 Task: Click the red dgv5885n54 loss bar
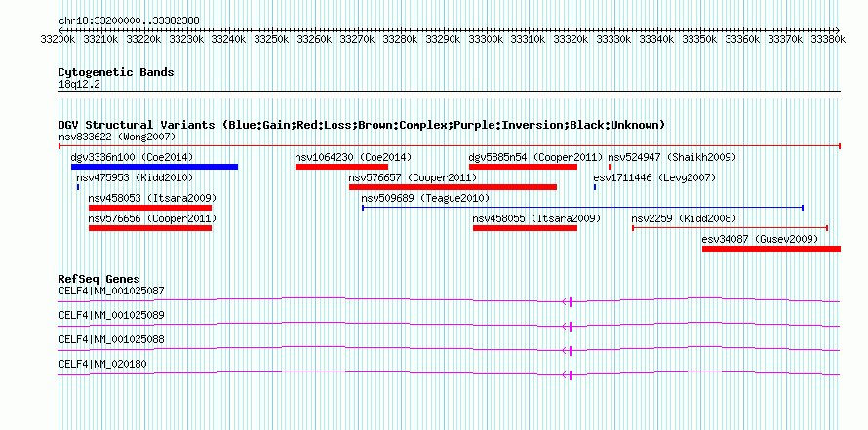pyautogui.click(x=523, y=167)
